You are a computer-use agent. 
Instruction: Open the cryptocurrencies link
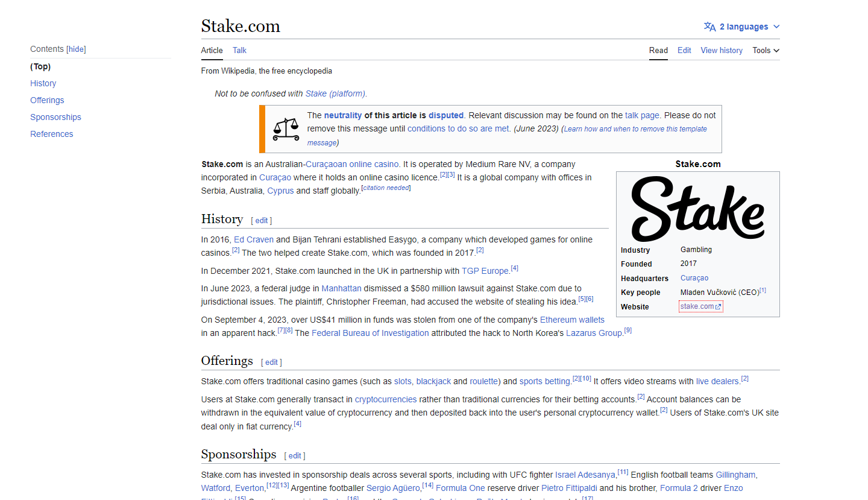(386, 399)
